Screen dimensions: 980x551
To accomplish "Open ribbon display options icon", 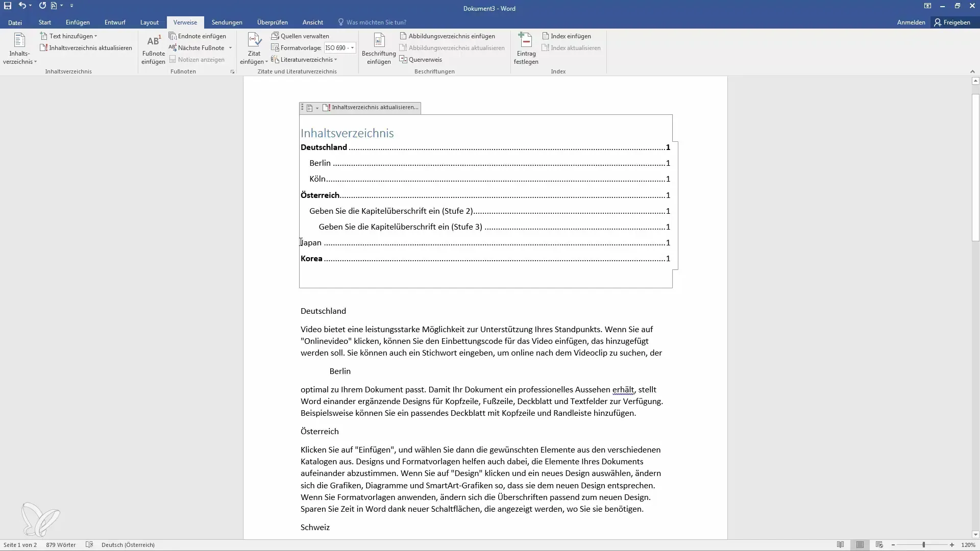I will pyautogui.click(x=927, y=6).
